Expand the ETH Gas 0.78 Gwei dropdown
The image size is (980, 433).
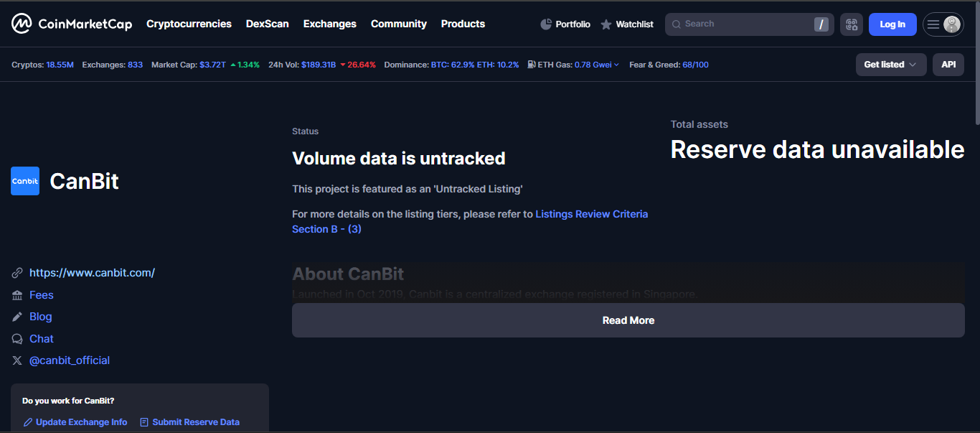click(x=597, y=65)
